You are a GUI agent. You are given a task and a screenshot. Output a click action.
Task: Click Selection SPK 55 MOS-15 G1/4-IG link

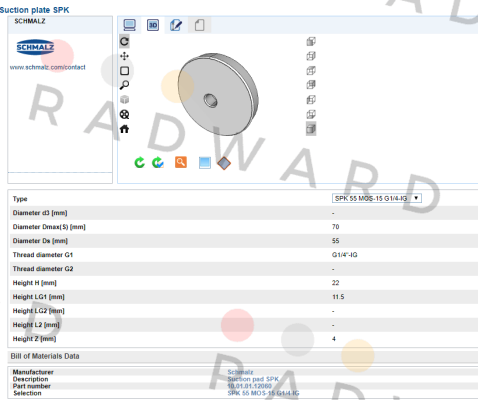(263, 393)
